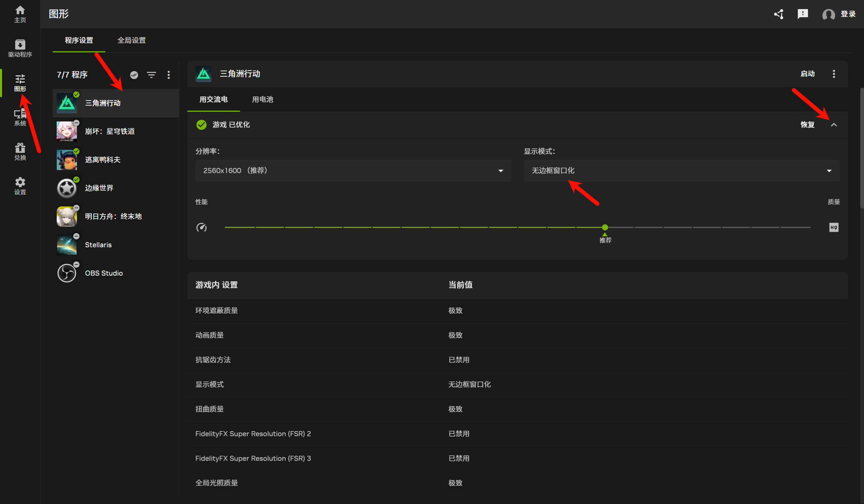Click the 抗锯齿方法 setting row
Viewport: 864px width, 504px height.
[x=517, y=360]
